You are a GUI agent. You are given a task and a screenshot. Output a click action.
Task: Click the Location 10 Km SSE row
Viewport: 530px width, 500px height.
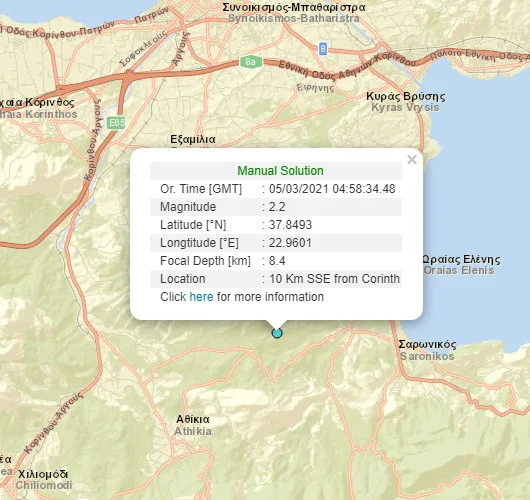(x=276, y=279)
